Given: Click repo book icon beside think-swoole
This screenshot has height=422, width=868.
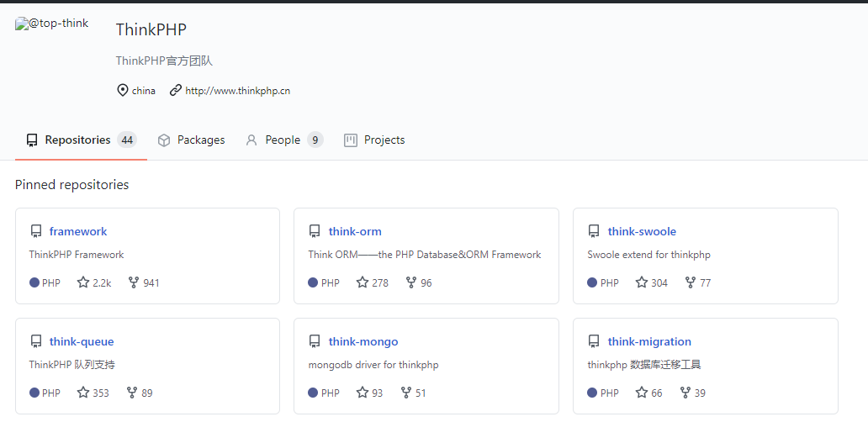Looking at the screenshot, I should point(594,231).
